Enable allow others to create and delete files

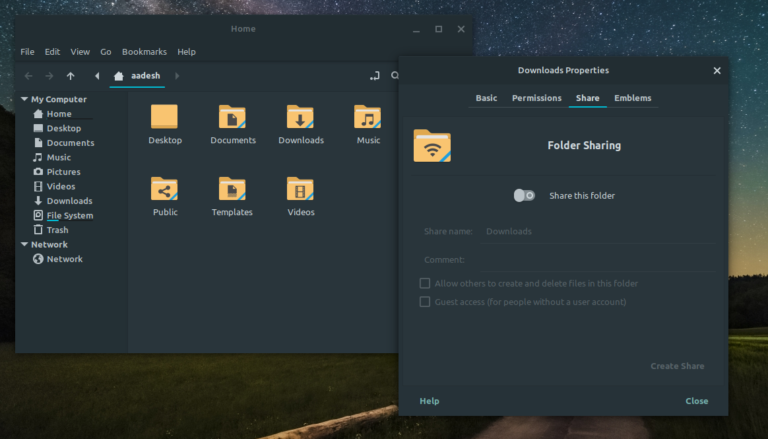tap(425, 284)
